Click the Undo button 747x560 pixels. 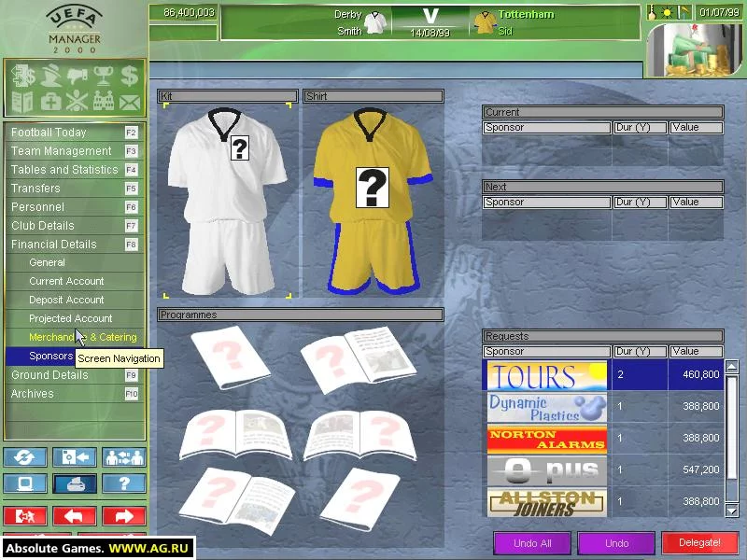coord(616,543)
